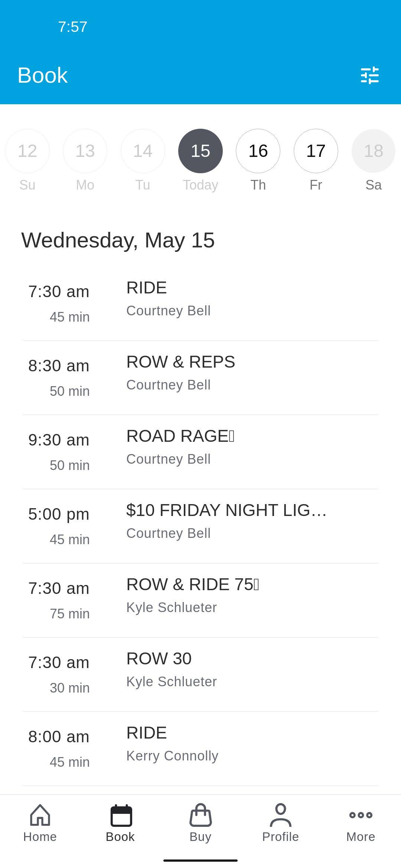Select Saturday 18 date circle
Image resolution: width=401 pixels, height=868 pixels.
click(373, 151)
